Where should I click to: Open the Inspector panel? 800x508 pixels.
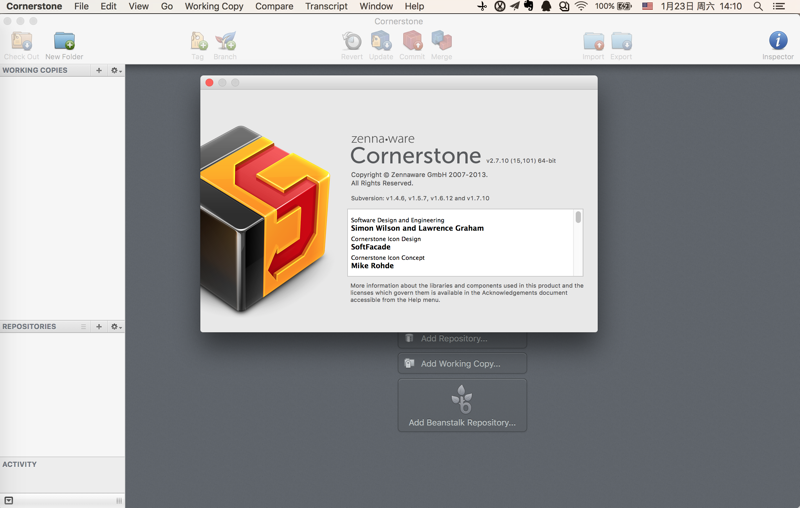coord(778,45)
